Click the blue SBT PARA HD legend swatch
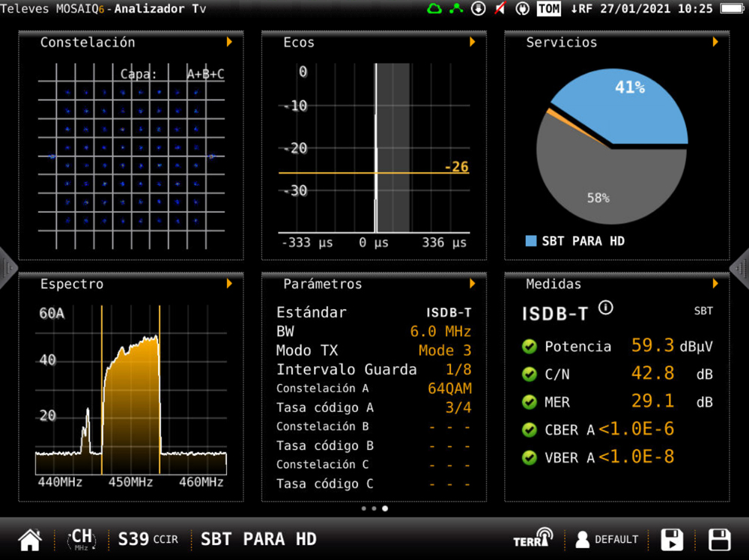 point(531,240)
